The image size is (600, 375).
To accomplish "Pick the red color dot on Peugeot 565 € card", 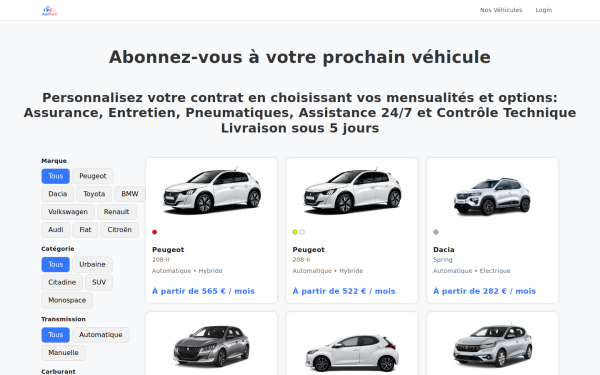I will pos(155,232).
